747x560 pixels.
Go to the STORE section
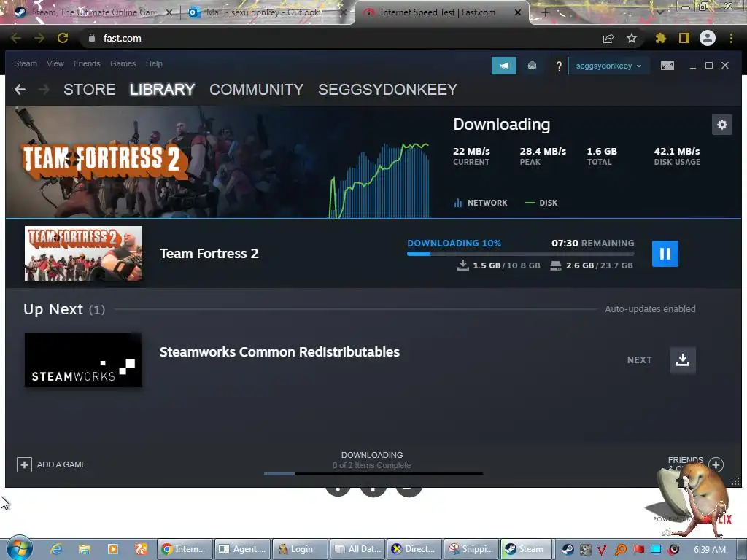pyautogui.click(x=90, y=90)
